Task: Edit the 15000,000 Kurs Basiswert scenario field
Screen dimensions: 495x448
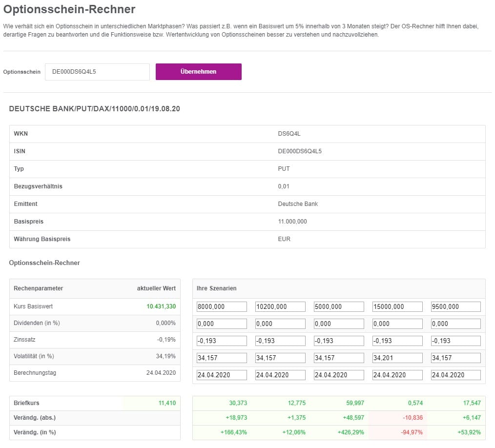Action: tap(397, 307)
